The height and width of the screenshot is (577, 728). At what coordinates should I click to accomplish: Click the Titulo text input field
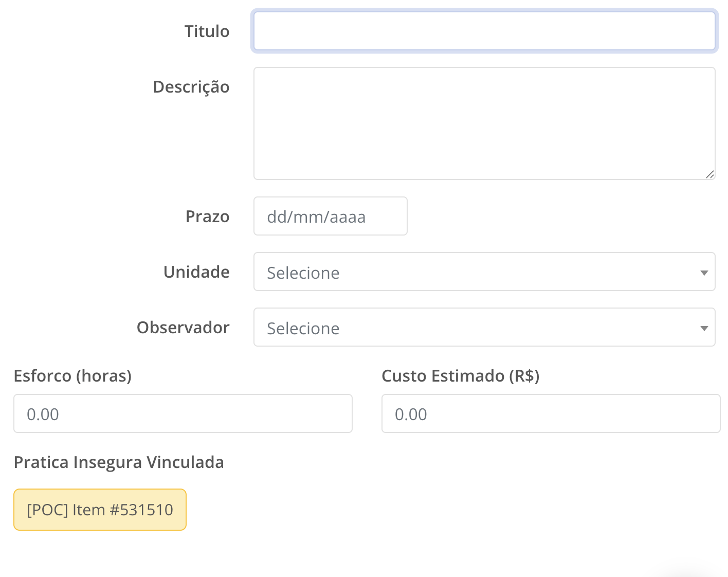point(484,31)
